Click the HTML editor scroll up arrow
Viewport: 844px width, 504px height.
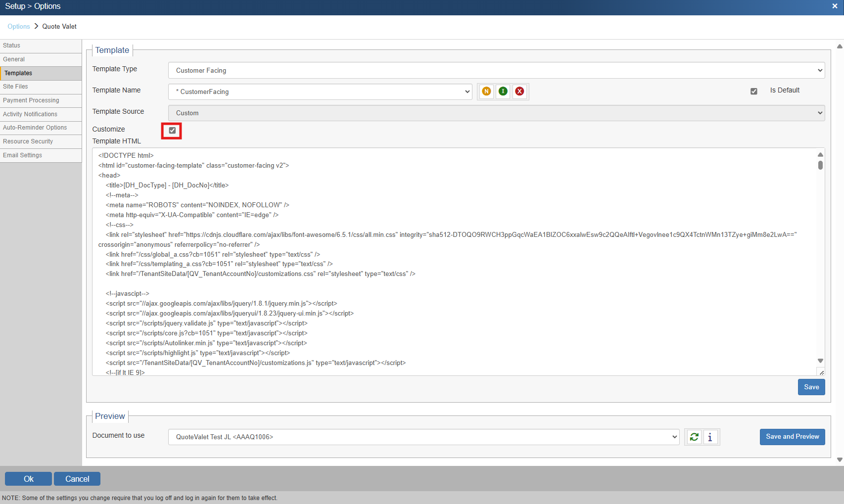820,154
